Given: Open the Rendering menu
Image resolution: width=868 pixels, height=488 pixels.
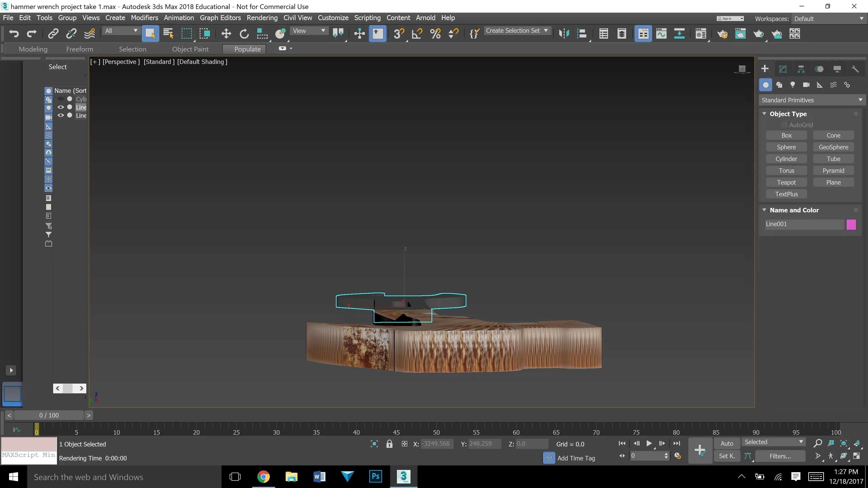Looking at the screenshot, I should [x=262, y=18].
